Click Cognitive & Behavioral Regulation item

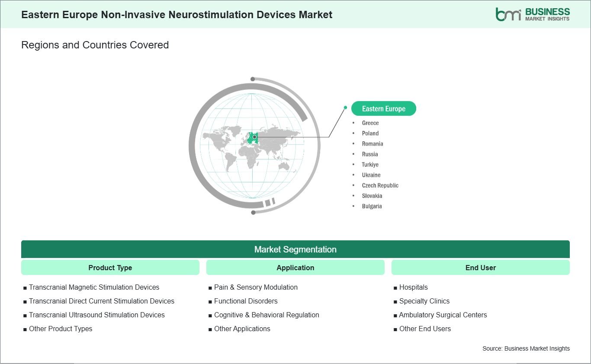tap(267, 315)
